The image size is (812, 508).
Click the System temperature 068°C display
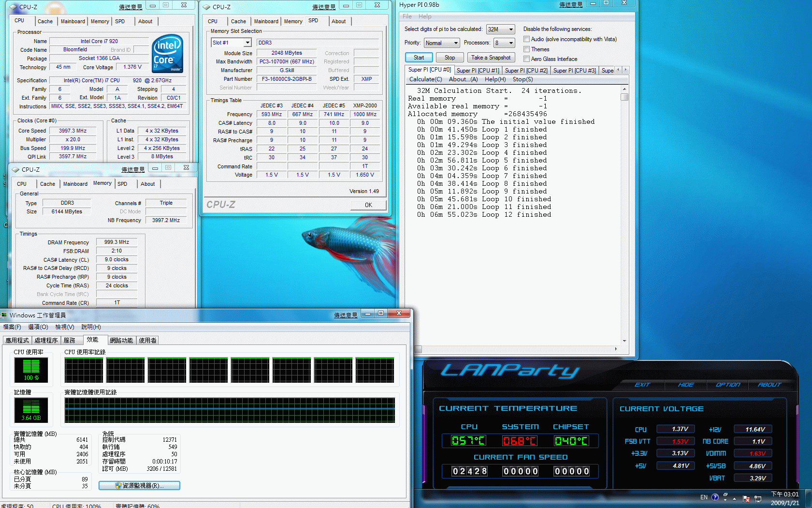point(520,441)
